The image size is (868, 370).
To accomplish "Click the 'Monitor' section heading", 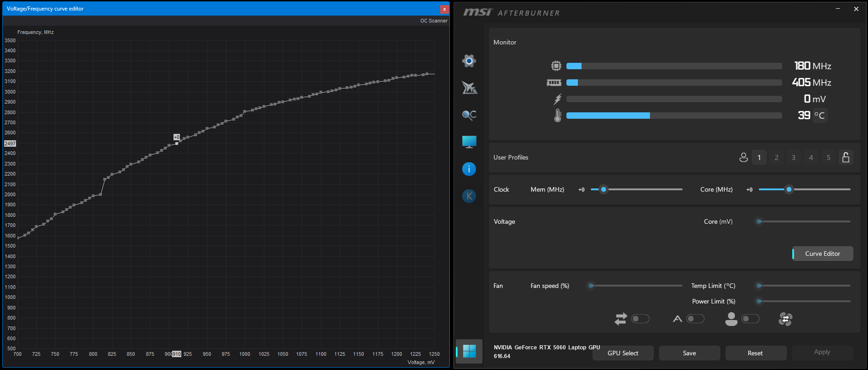I will tap(505, 42).
